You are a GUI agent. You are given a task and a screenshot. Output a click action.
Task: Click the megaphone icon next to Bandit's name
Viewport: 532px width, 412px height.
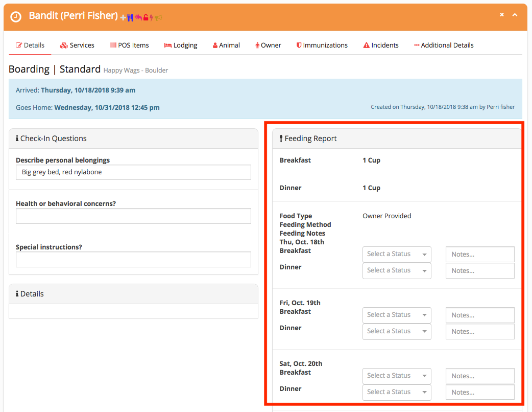(159, 17)
